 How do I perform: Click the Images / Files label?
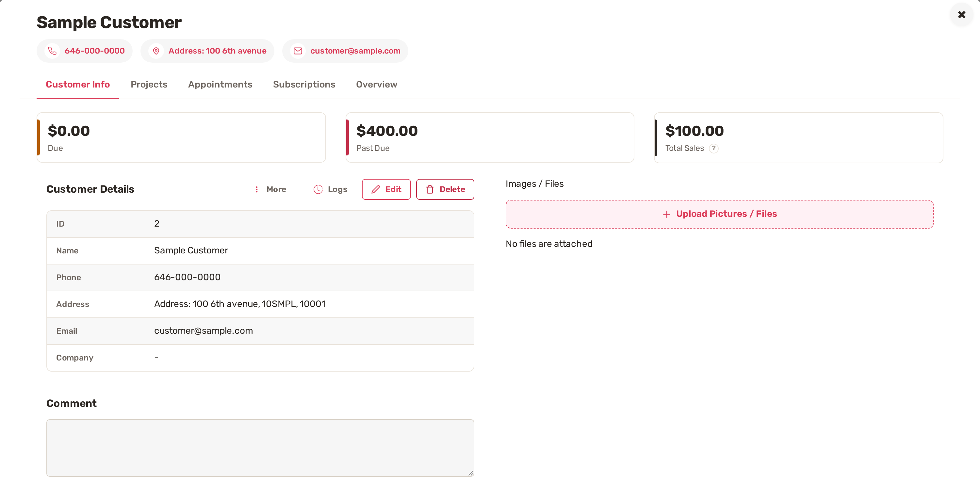[534, 184]
